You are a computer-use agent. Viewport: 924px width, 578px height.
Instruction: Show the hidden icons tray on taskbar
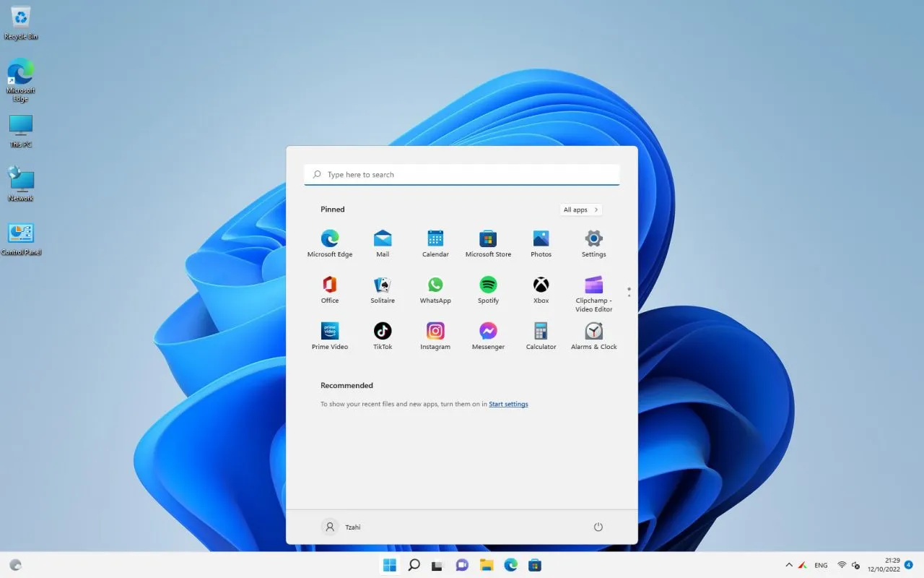click(790, 564)
